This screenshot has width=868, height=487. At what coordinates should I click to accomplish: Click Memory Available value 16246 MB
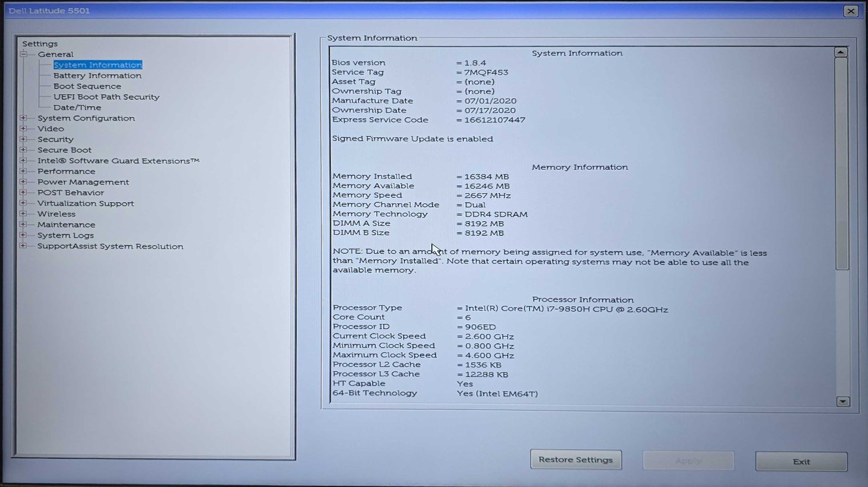(x=487, y=186)
